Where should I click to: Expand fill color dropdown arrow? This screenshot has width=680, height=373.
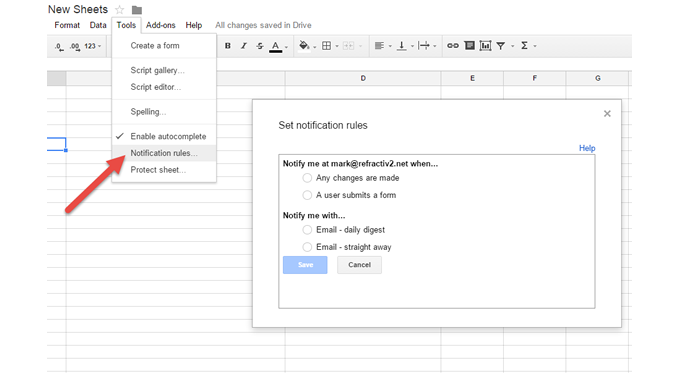(x=314, y=46)
